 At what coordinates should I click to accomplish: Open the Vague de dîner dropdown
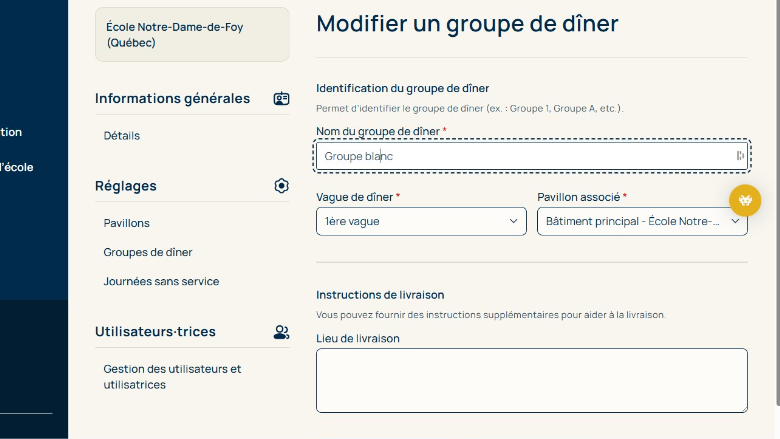click(420, 221)
